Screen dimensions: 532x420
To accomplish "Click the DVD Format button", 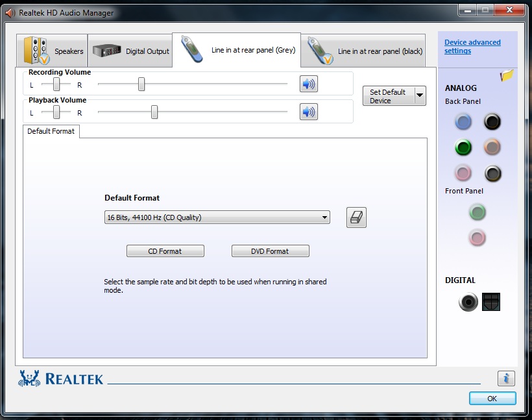I will (x=271, y=251).
